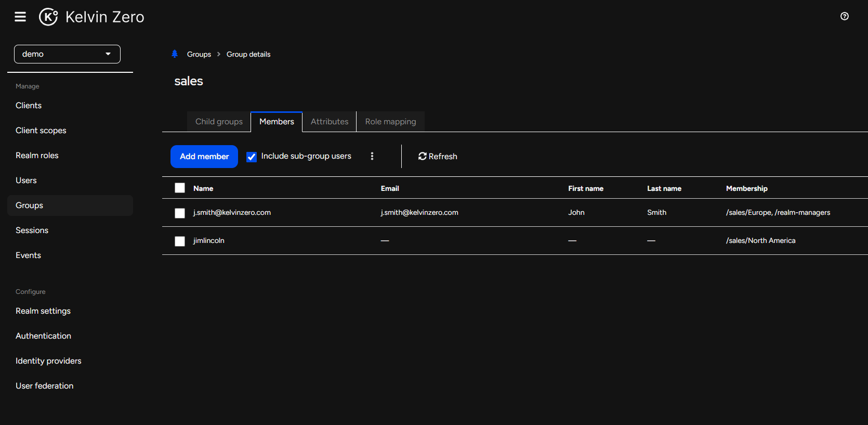Screen dimensions: 868x425
Task: Open the kebab menu beside sub-group option
Action: (372, 156)
